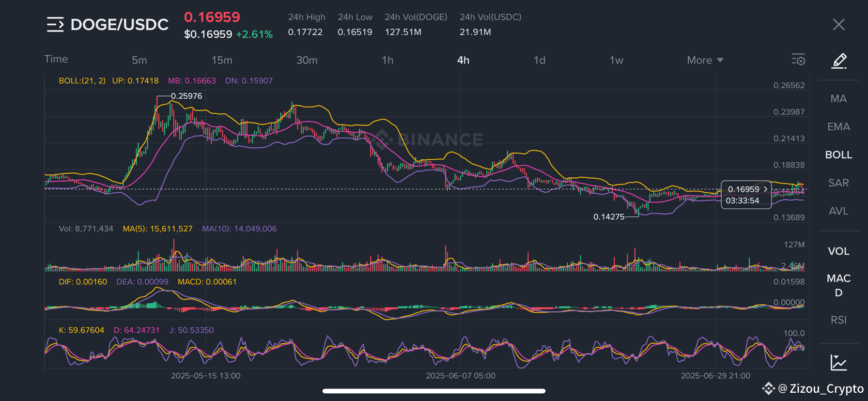868x401 pixels.
Task: Click the 24h Vol(USDC) value 21.91M
Action: 475,32
